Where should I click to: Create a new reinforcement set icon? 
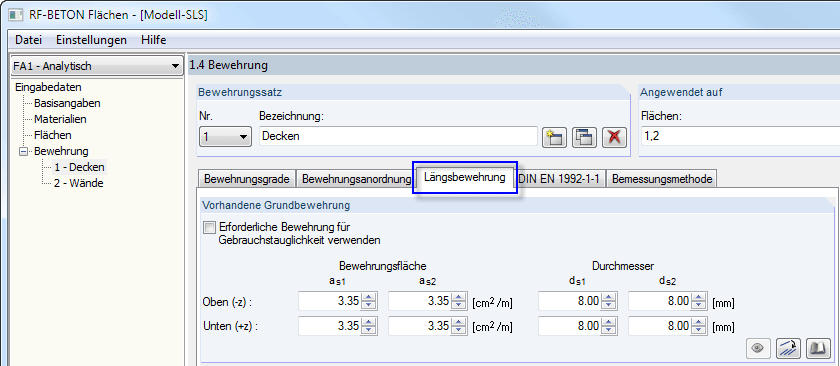(x=554, y=138)
